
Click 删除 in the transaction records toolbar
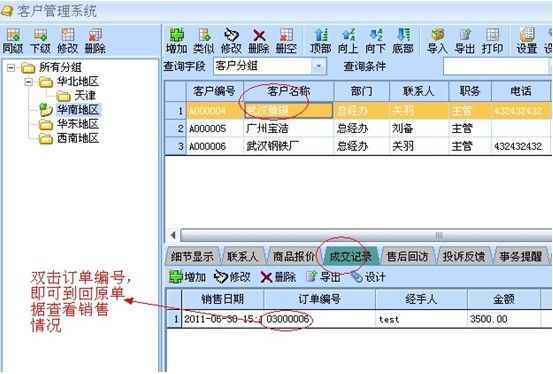point(278,277)
